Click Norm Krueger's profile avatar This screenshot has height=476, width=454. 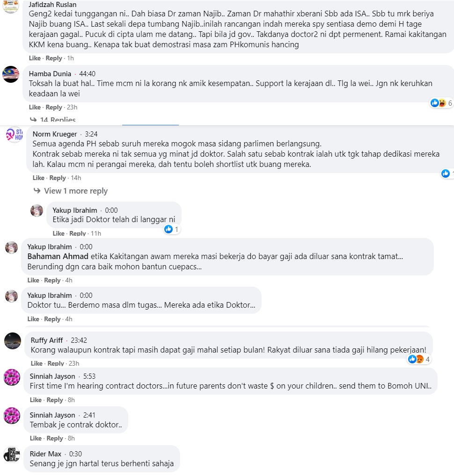click(x=13, y=135)
